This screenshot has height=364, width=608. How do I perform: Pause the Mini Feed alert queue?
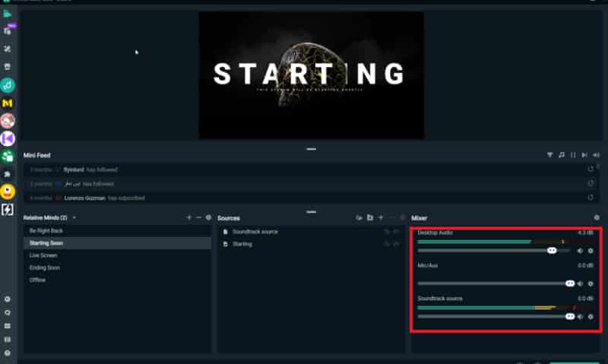[573, 155]
